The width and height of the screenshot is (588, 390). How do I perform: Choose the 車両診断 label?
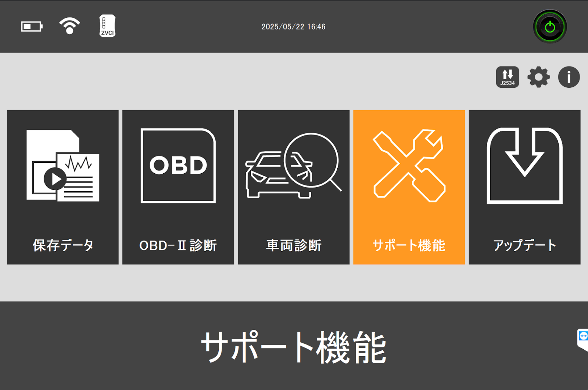(294, 245)
